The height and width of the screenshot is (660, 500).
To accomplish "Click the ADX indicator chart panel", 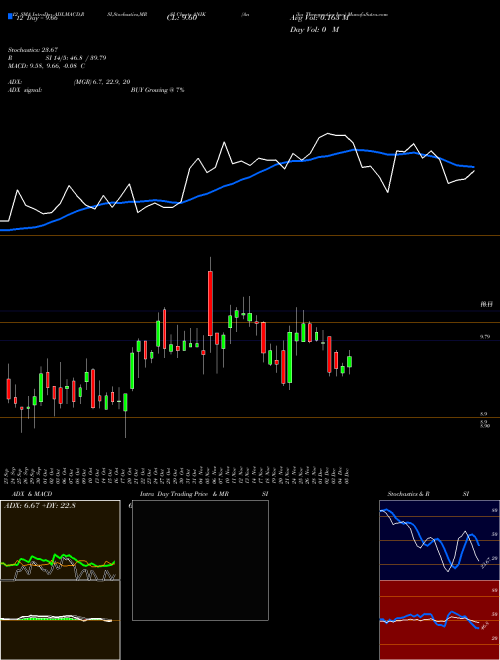I will pyautogui.click(x=60, y=540).
